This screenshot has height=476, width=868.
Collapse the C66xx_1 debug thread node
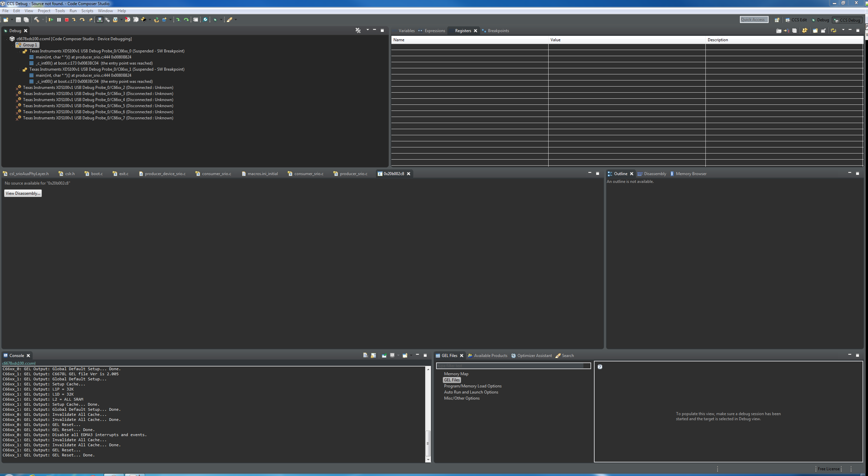(x=19, y=69)
